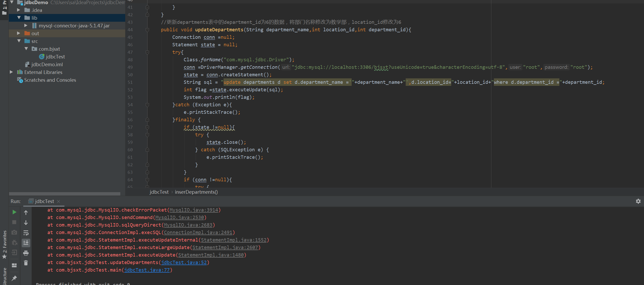Click the jdbcDemo.iml file icon
This screenshot has width=644, height=285.
tap(27, 64)
